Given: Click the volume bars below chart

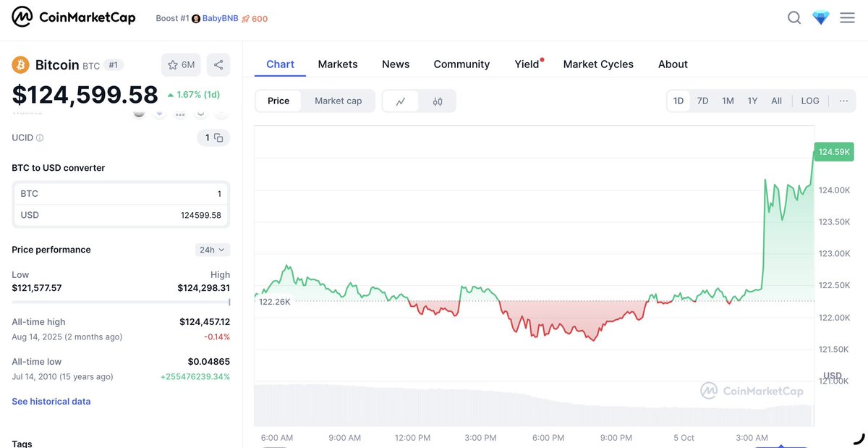Looking at the screenshot, I should (x=534, y=405).
